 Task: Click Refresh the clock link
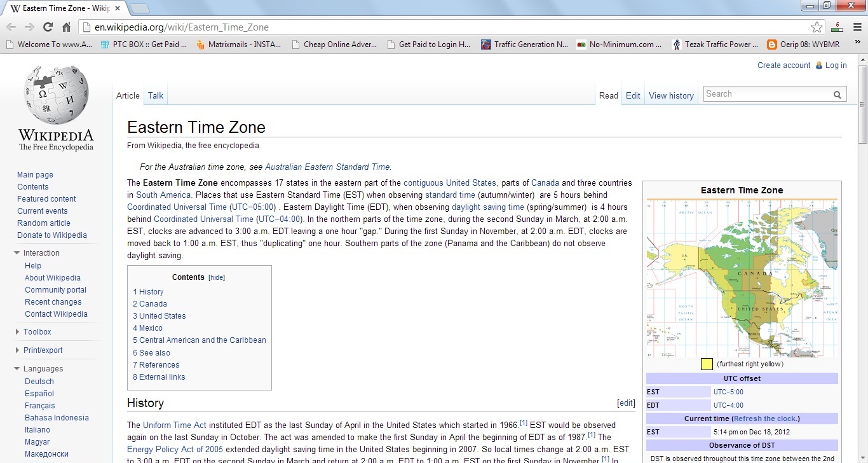click(765, 418)
